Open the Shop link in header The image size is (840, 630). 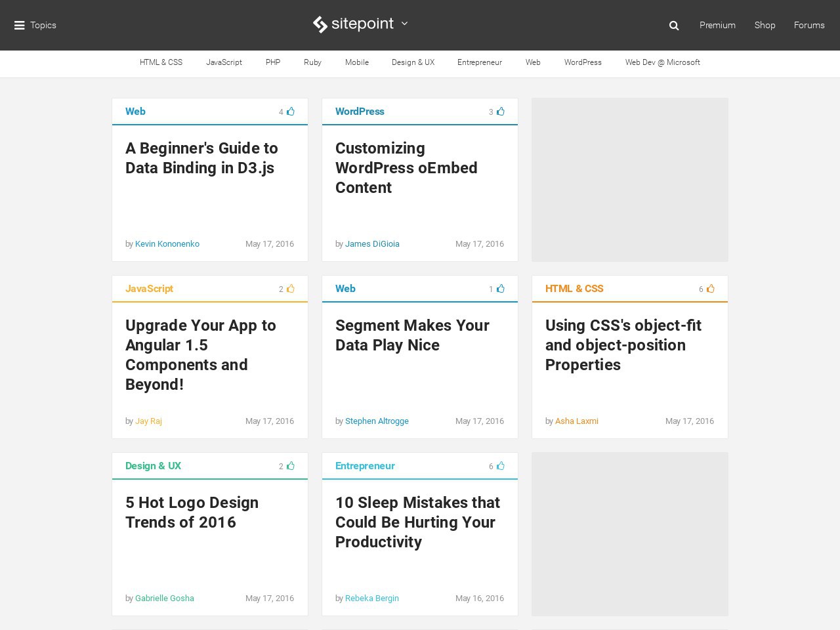click(765, 25)
